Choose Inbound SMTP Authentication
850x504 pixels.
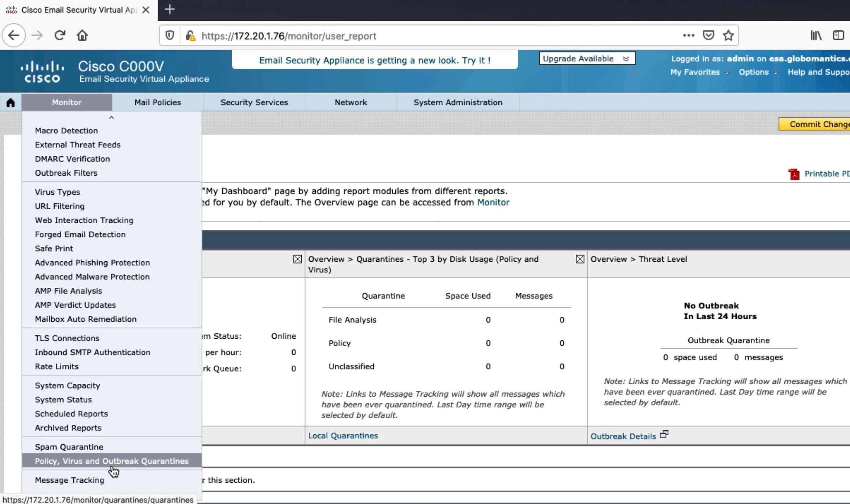click(x=92, y=352)
